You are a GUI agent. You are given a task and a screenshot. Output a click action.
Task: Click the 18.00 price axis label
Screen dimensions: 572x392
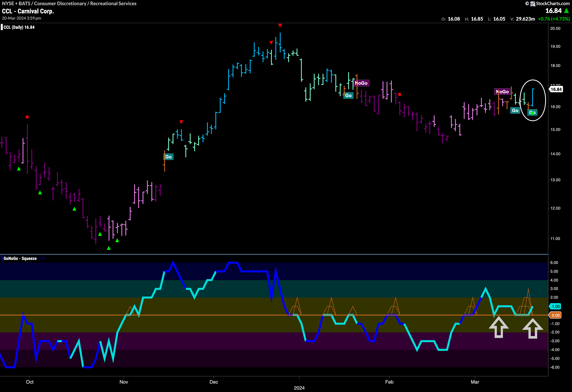(x=555, y=66)
